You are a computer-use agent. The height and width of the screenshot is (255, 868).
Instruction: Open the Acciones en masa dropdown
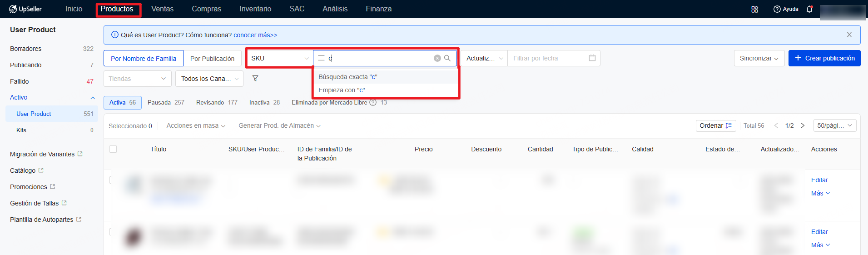coord(196,126)
